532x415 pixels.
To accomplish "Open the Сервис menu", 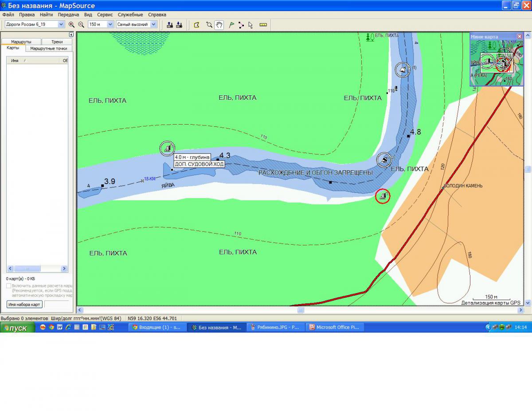I will point(105,15).
